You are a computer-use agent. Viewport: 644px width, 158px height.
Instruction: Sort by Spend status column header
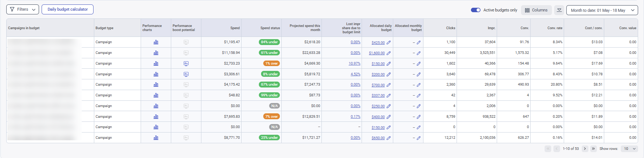tap(270, 28)
